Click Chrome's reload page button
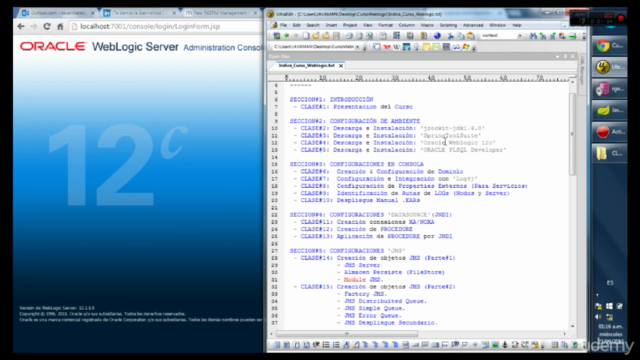 [x=47, y=27]
